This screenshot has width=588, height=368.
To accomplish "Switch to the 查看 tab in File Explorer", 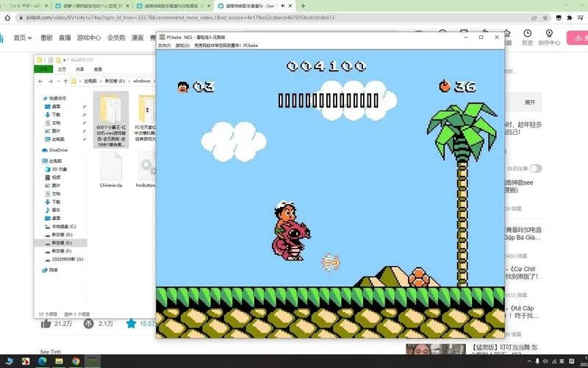I will [98, 69].
